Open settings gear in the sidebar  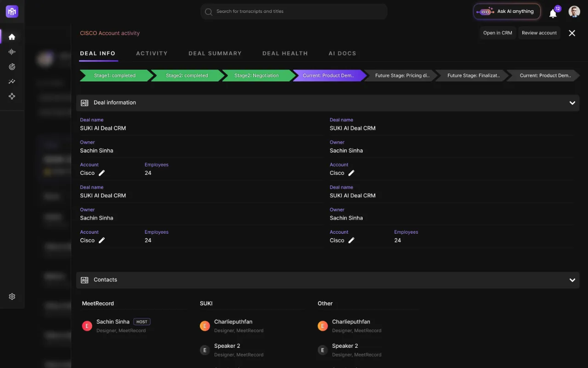pyautogui.click(x=12, y=297)
